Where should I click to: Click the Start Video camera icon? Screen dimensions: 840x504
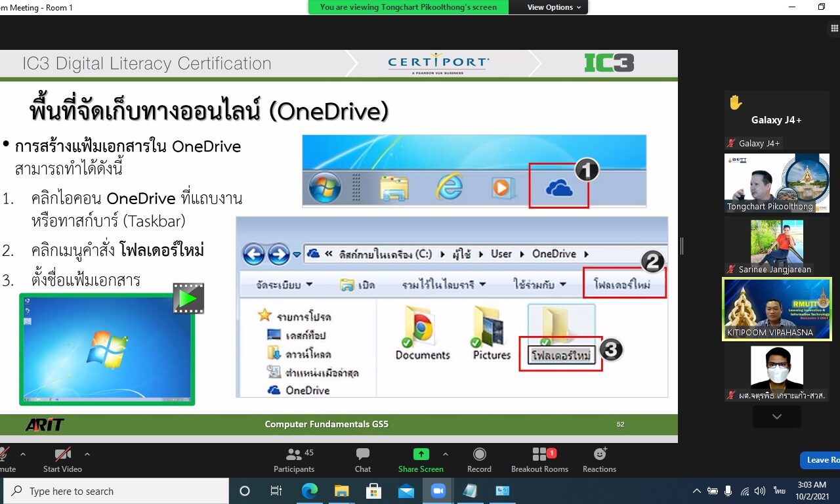63,454
